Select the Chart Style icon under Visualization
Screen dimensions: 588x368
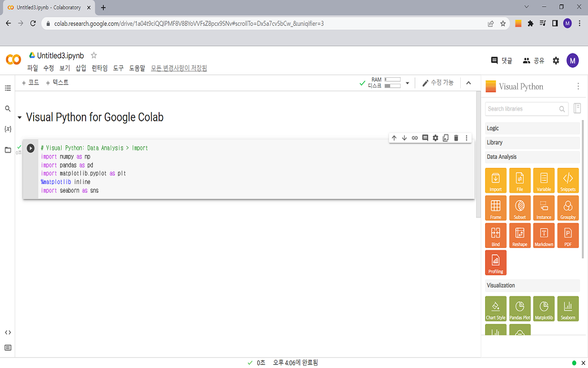click(496, 309)
